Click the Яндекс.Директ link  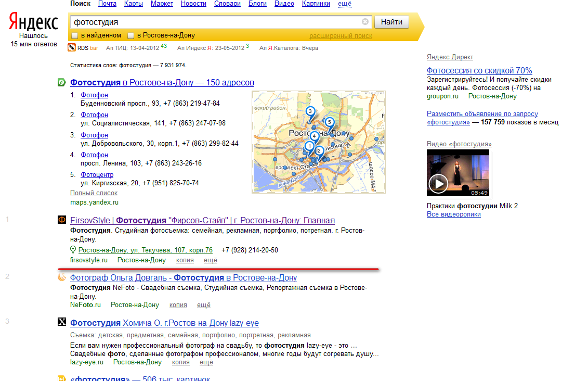[450, 57]
